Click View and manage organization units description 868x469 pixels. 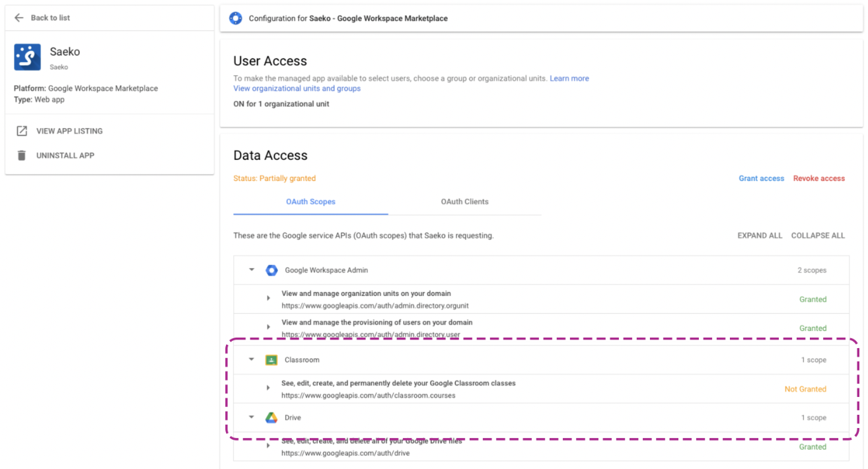tap(367, 293)
